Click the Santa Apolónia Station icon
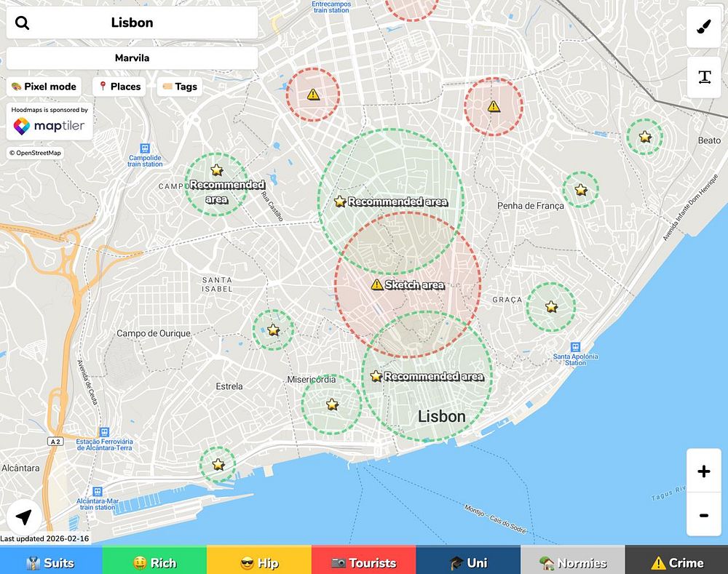 point(575,348)
